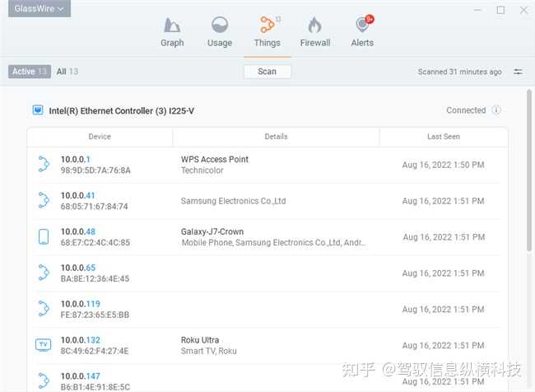Viewport: 535px width, 392px height.
Task: Open the Firewall tab
Action: click(315, 33)
